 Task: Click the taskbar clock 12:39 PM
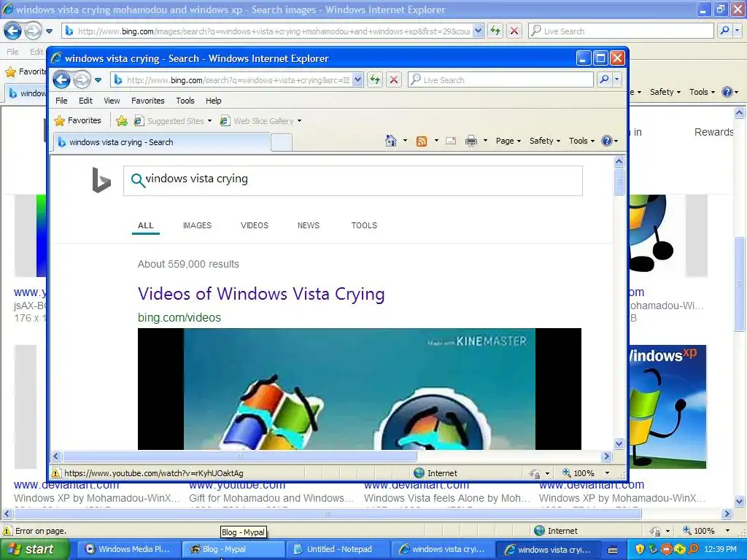pos(720,549)
